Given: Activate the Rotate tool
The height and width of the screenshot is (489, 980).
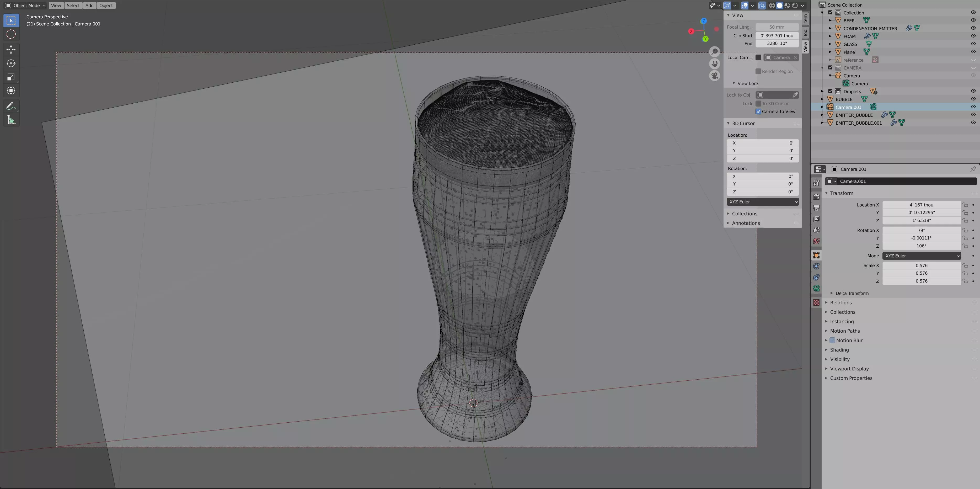Looking at the screenshot, I should (11, 63).
